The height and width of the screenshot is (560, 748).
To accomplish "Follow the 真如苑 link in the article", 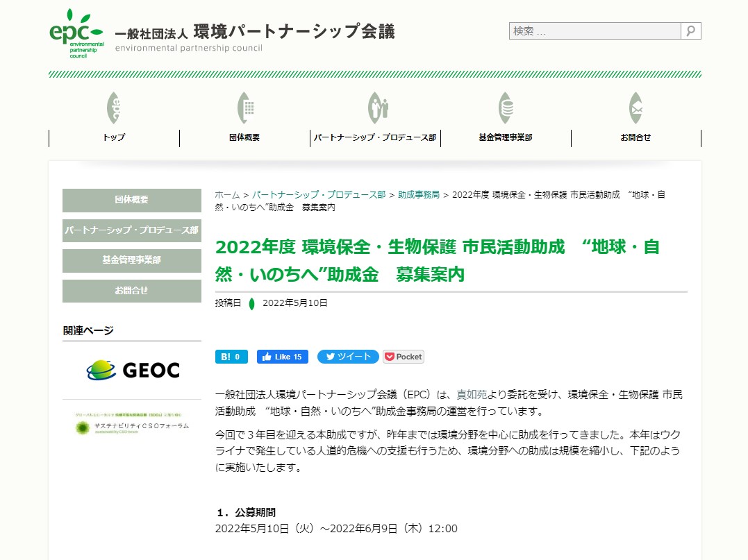I will [471, 395].
